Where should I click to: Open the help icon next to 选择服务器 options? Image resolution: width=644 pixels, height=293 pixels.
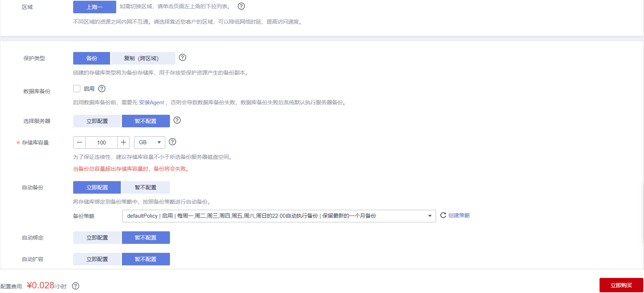coord(177,120)
